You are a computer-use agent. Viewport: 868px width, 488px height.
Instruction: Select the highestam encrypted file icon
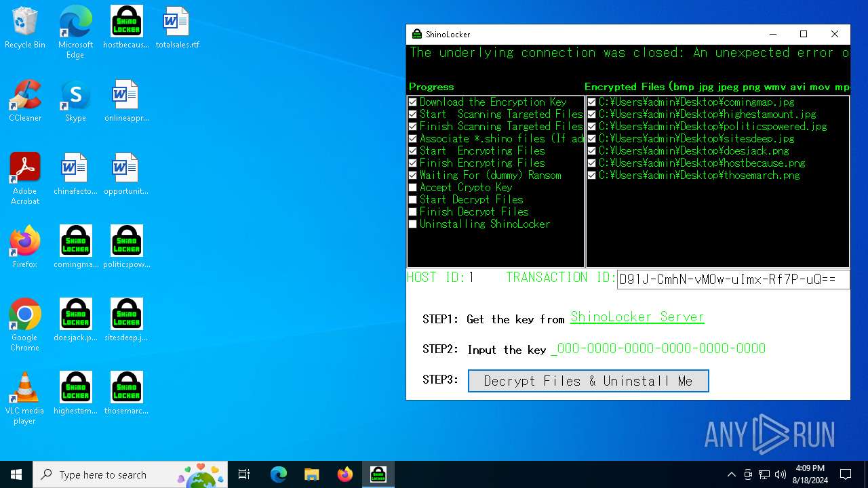[75, 394]
